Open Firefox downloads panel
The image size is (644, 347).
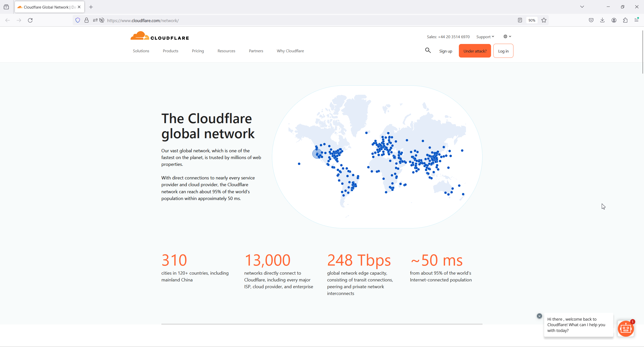click(x=602, y=20)
